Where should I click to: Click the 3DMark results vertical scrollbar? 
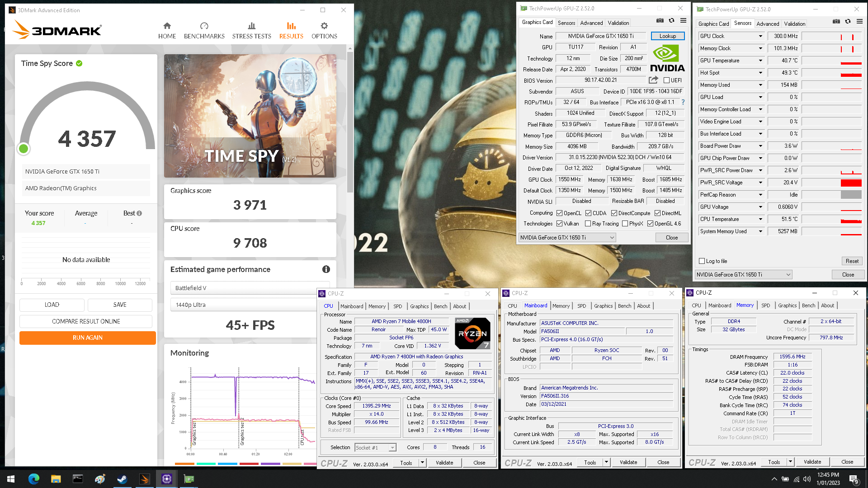[350, 122]
